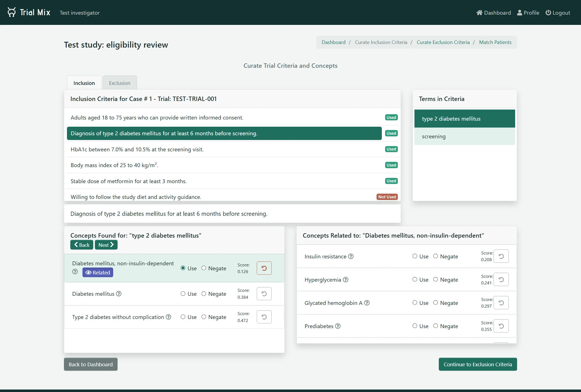The image size is (581, 392).
Task: Open help icon for Hyperglycemia
Action: (346, 279)
